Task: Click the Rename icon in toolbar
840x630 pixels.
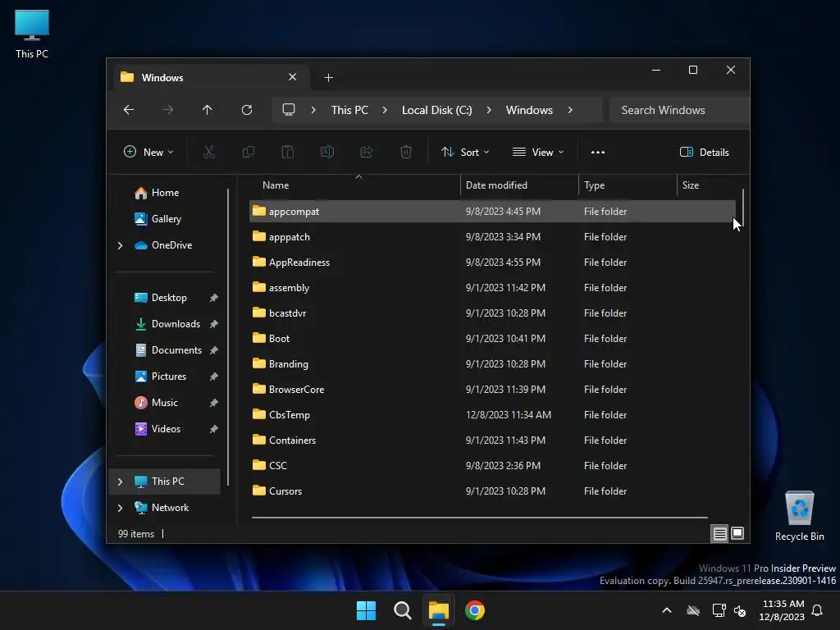Action: pos(326,152)
